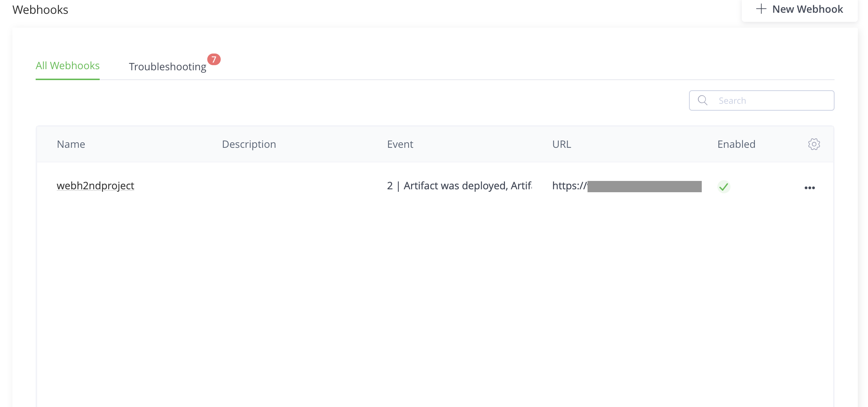The image size is (868, 407).
Task: Open the table settings gear on header right
Action: coord(814,144)
